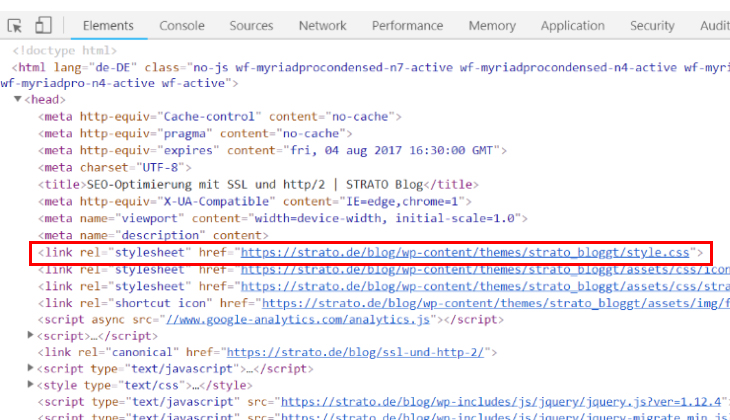Open the Network tab
730x420 pixels.
pyautogui.click(x=322, y=26)
